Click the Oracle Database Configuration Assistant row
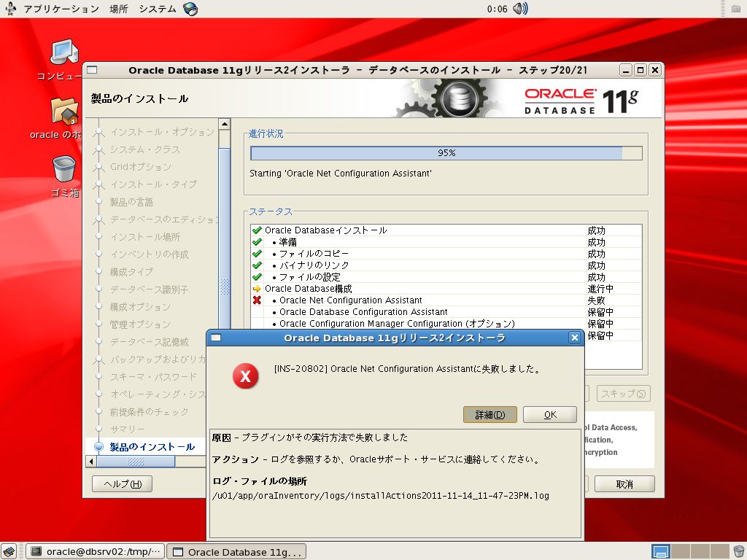The height and width of the screenshot is (560, 747). click(446, 312)
